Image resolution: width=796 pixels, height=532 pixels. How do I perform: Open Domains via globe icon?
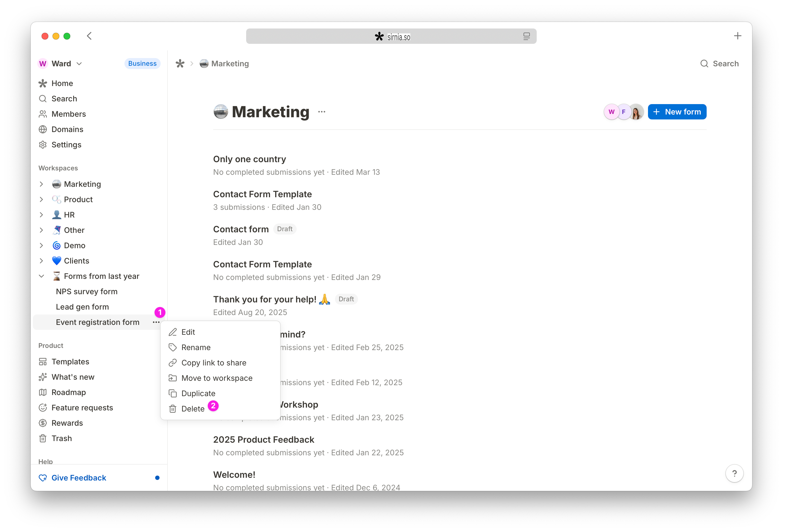pos(43,129)
